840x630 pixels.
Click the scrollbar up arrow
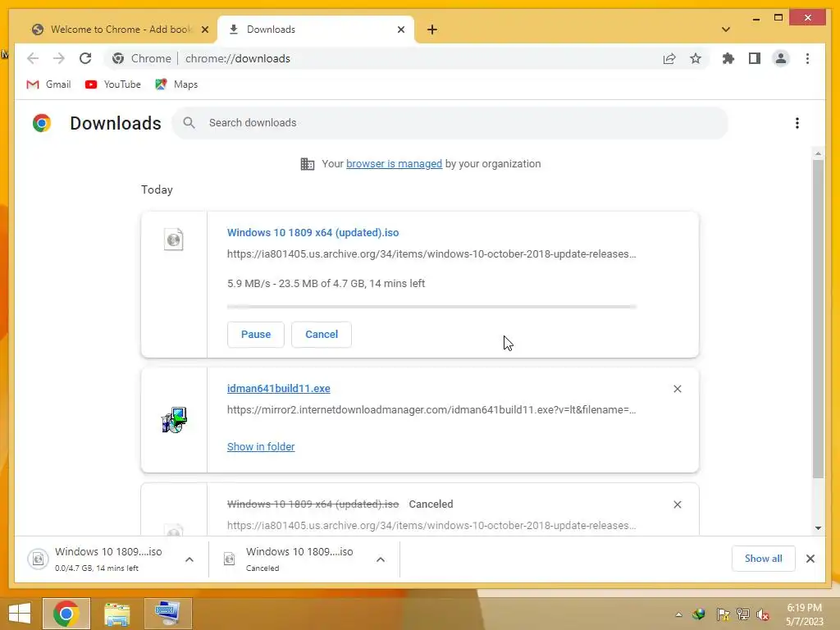click(x=818, y=153)
